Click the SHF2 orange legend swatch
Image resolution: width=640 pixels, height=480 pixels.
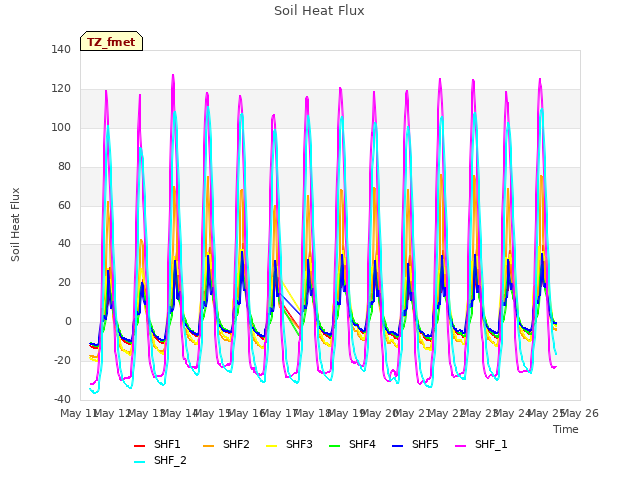[x=209, y=446]
